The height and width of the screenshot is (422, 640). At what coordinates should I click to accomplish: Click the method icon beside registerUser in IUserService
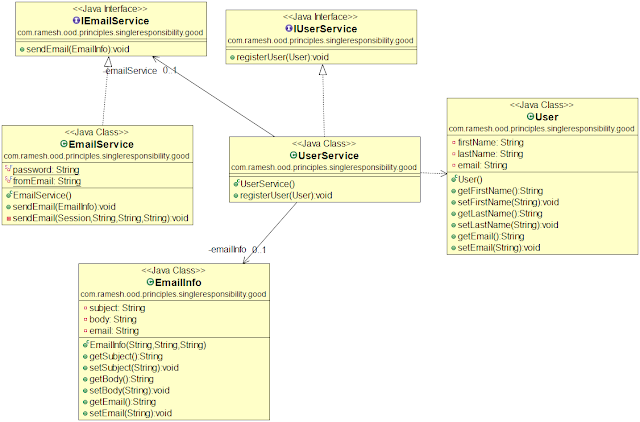pyautogui.click(x=232, y=58)
